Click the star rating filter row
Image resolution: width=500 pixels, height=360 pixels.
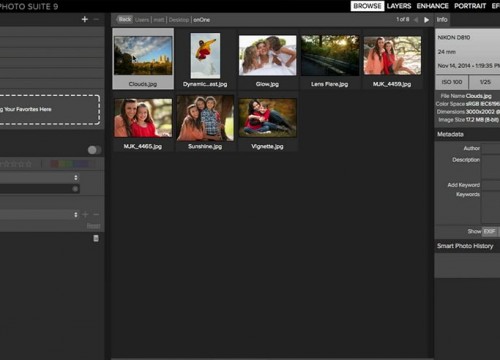coord(16,164)
